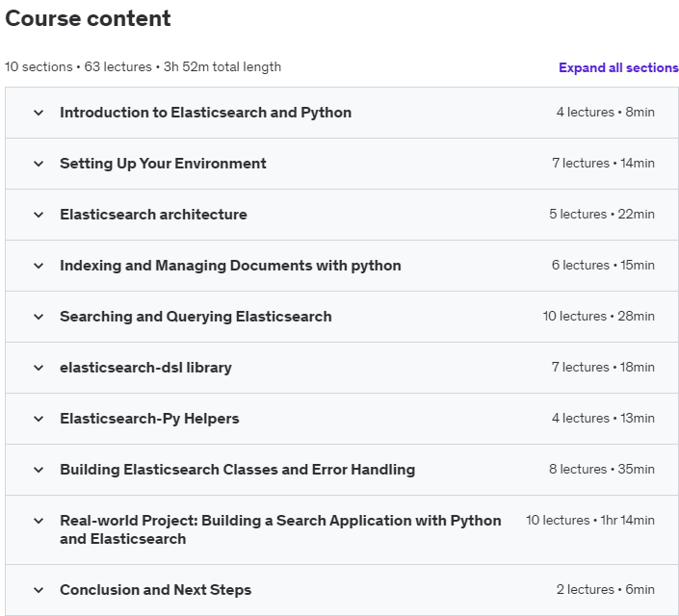The image size is (679, 616).
Task: Click '7 lectures • 18min' text
Action: pos(603,368)
